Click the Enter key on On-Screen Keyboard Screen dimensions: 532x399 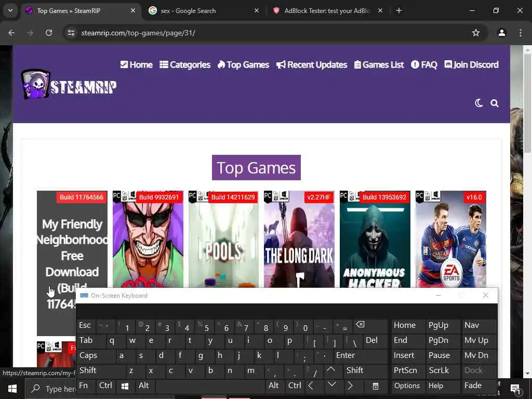361,355
